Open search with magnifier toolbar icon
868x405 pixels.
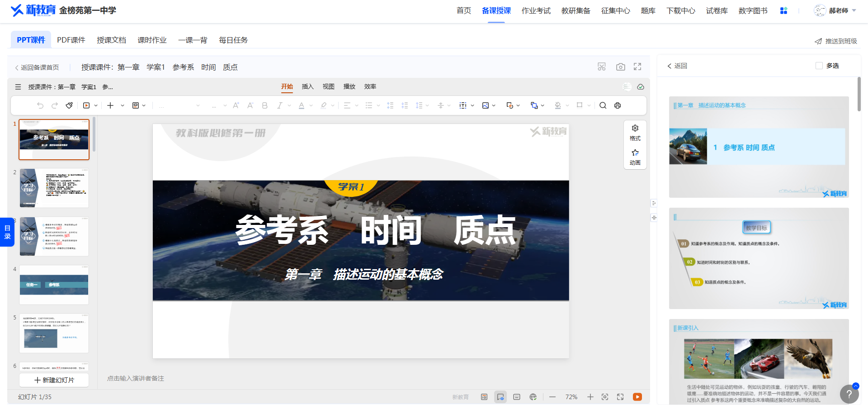[603, 105]
